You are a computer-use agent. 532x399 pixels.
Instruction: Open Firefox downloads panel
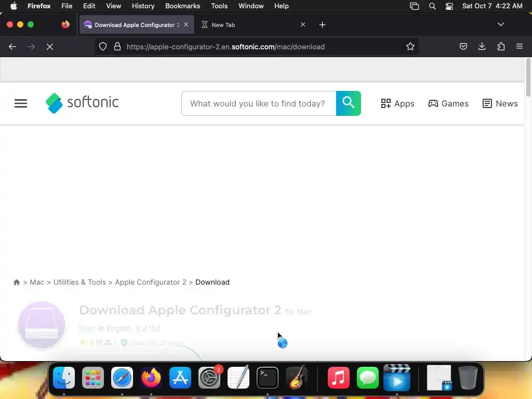point(482,46)
